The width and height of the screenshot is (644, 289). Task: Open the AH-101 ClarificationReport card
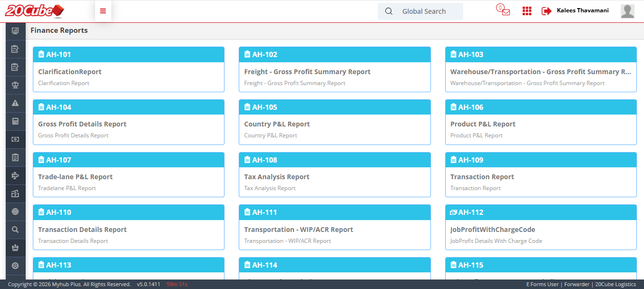coord(128,70)
